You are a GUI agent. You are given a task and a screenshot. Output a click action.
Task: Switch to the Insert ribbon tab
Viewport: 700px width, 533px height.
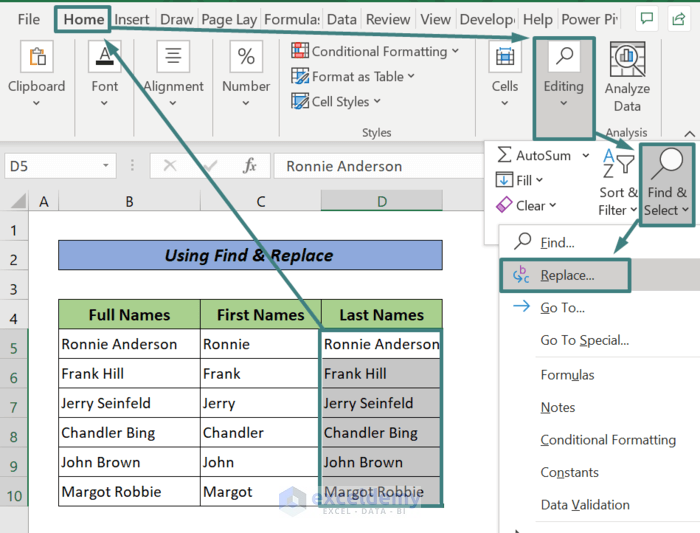pos(132,19)
